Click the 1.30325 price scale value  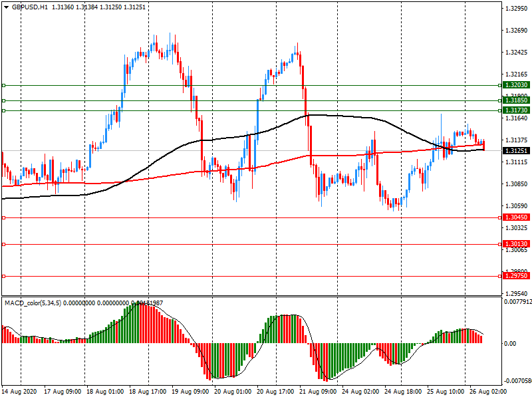517,227
